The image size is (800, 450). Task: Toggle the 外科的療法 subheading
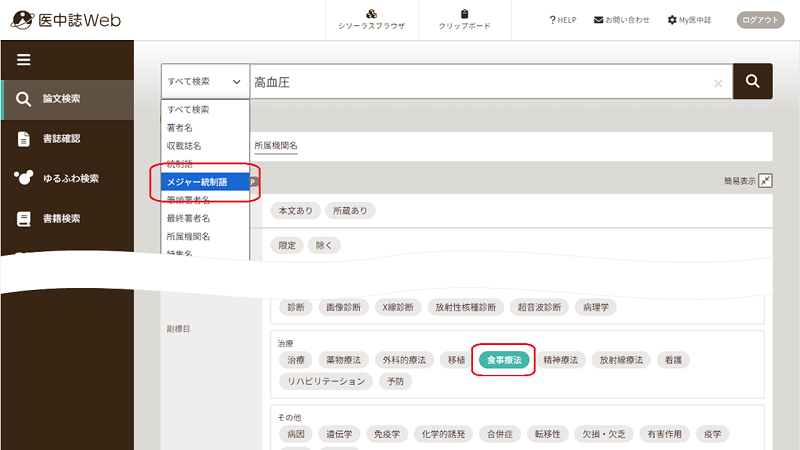404,360
